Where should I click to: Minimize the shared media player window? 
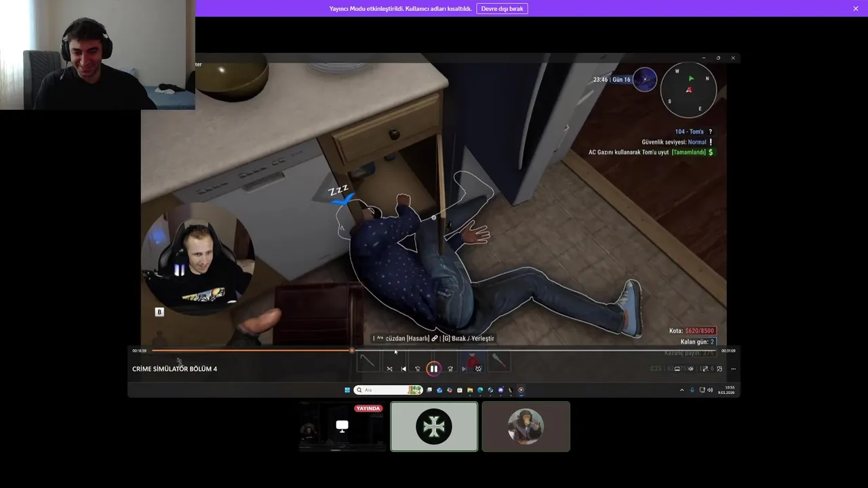click(703, 58)
